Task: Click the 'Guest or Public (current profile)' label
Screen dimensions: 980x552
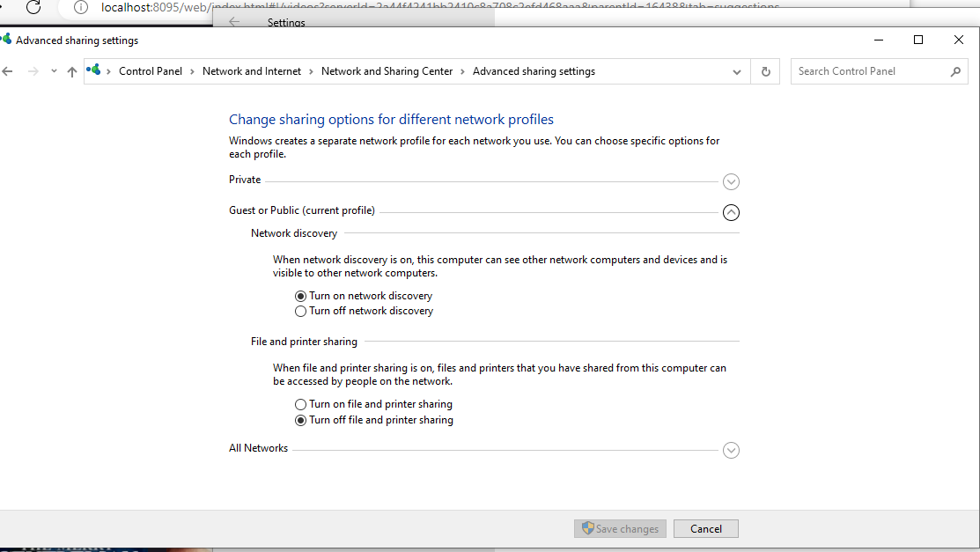Action: pyautogui.click(x=302, y=210)
